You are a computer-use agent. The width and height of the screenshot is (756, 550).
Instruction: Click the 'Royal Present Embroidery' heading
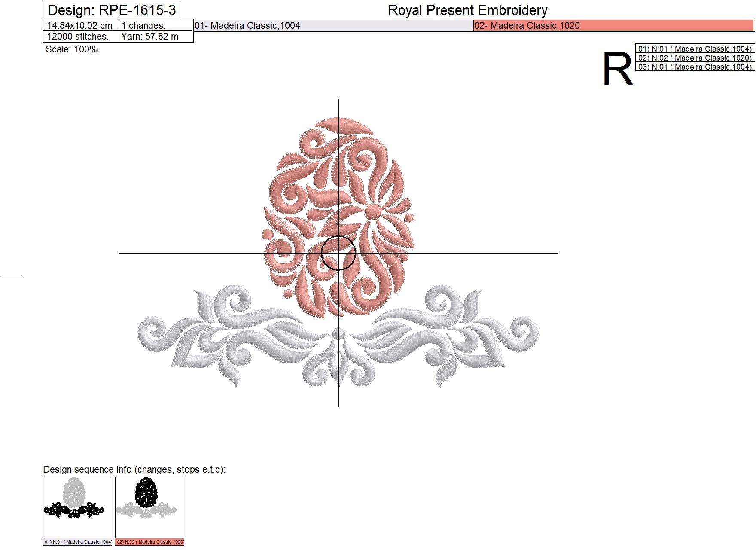(468, 10)
